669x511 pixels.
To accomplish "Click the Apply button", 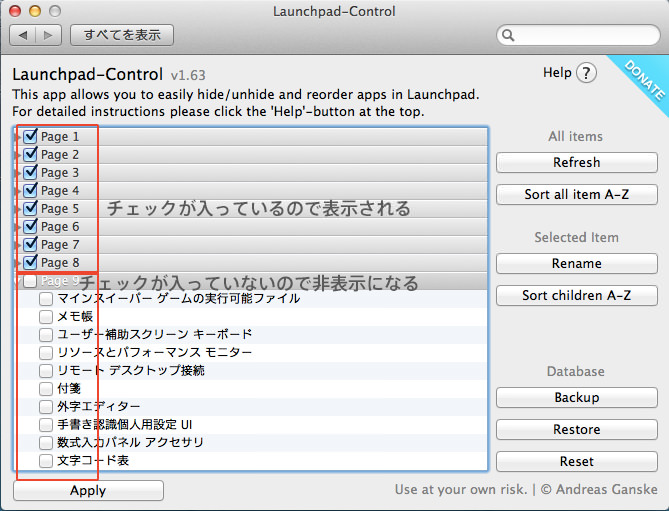I will tap(88, 491).
